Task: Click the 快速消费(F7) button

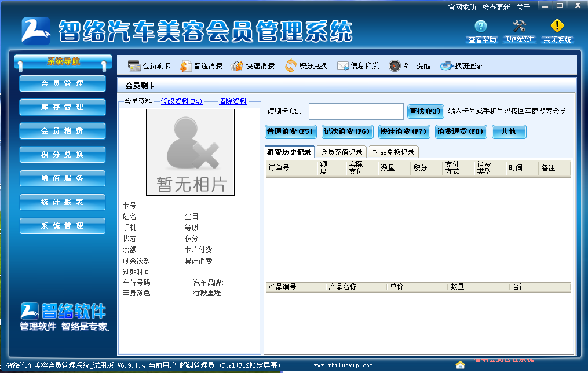Action: [404, 131]
